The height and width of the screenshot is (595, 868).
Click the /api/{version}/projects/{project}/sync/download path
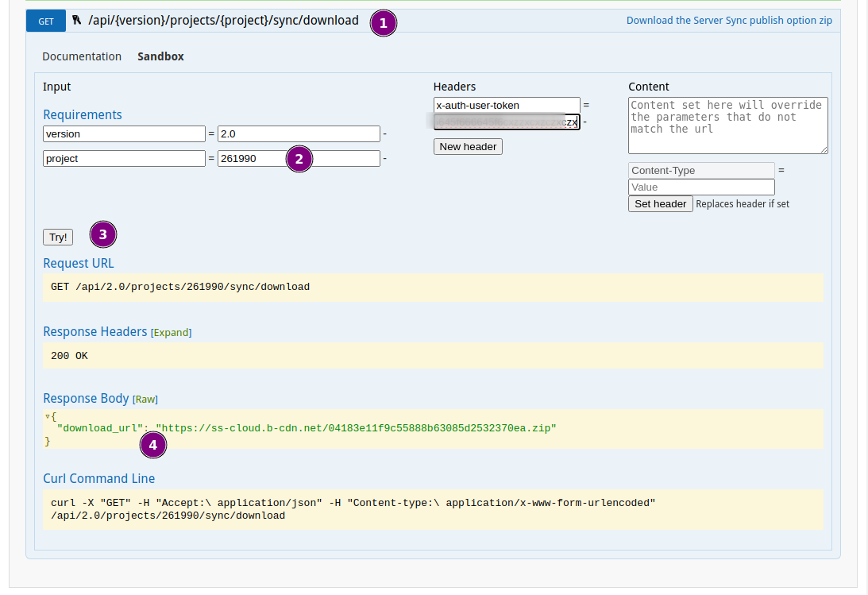point(223,21)
